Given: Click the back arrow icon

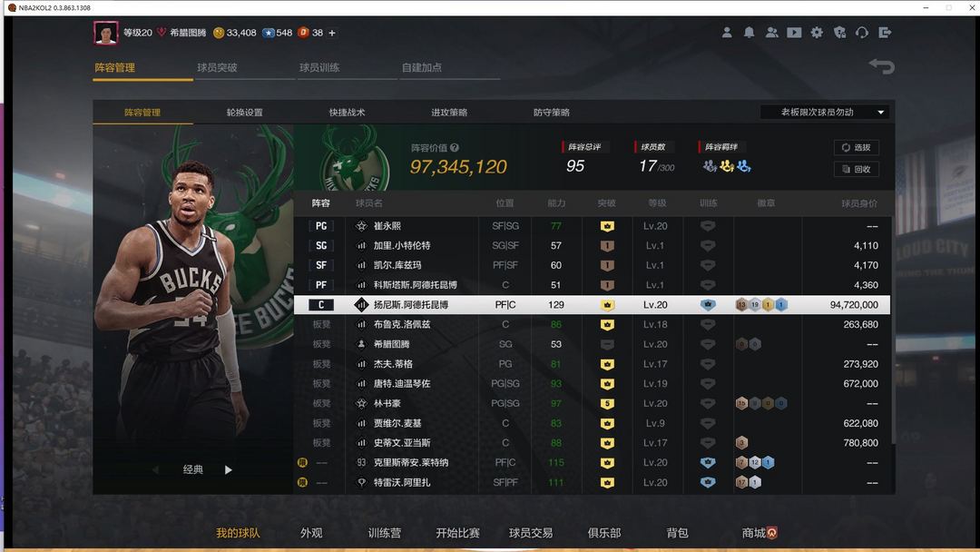Looking at the screenshot, I should click(882, 65).
